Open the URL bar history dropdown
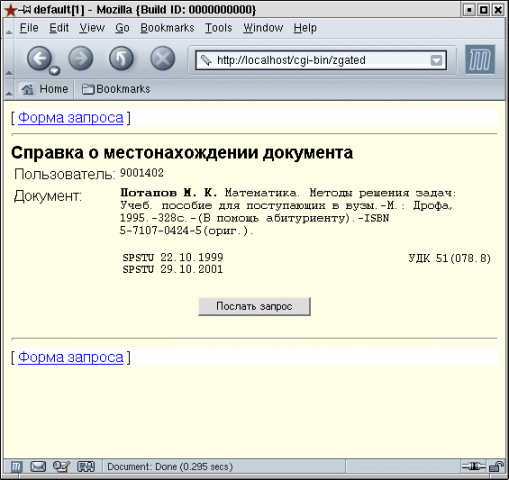Image resolution: width=509 pixels, height=480 pixels. pos(436,60)
